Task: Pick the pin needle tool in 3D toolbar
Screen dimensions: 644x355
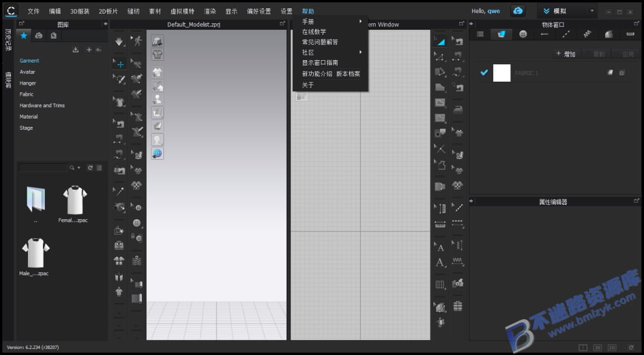Action: [x=119, y=191]
